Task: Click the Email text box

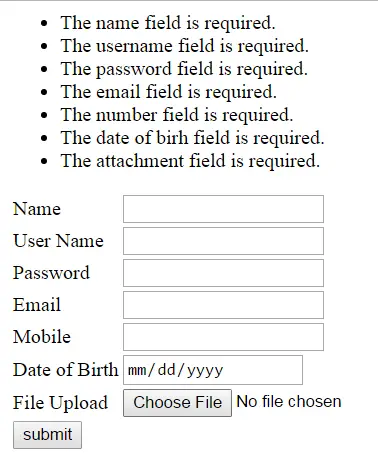Action: click(x=223, y=305)
